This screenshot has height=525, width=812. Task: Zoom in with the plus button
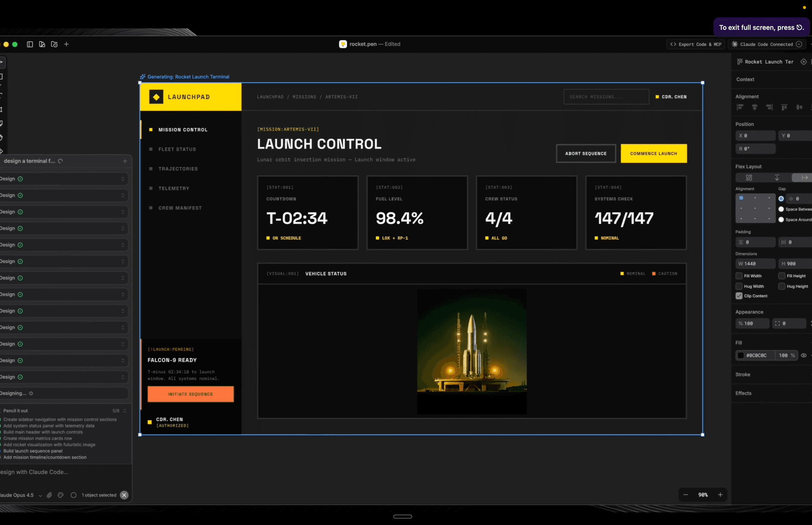point(720,495)
